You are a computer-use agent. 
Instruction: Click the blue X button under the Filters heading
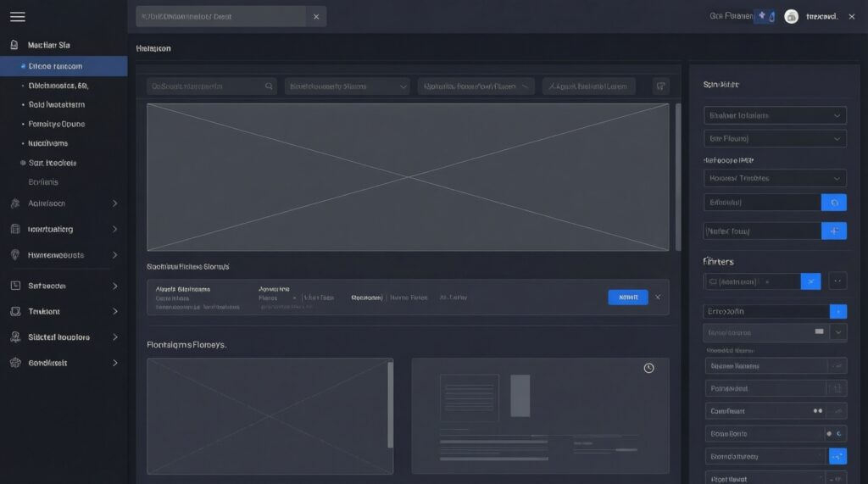811,281
